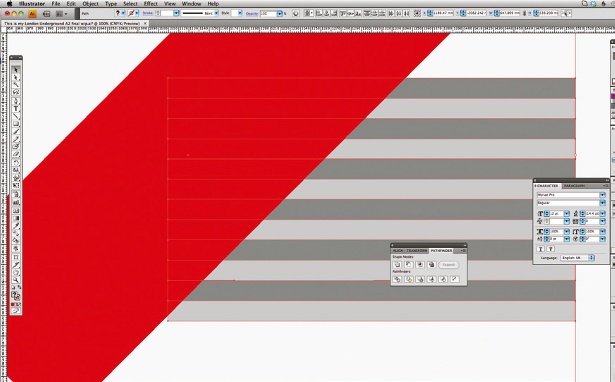Select the Rotate tool
The height and width of the screenshot is (382, 615).
(16, 162)
